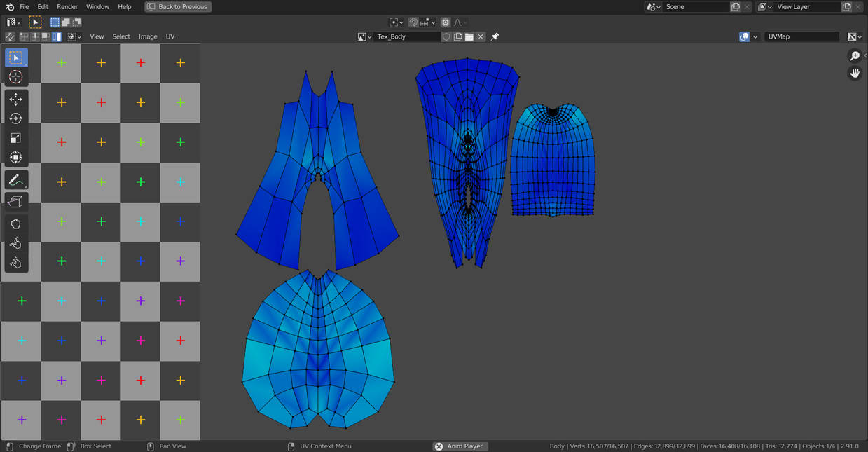Screen dimensions: 868x452
Task: Click the UVMap name field
Action: 802,36
